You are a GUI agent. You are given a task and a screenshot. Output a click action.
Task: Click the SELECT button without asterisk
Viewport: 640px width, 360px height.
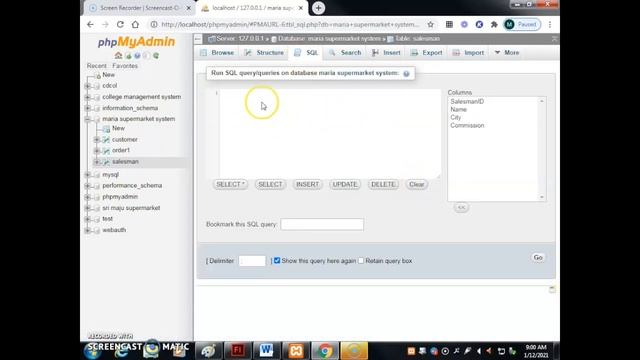pos(270,184)
